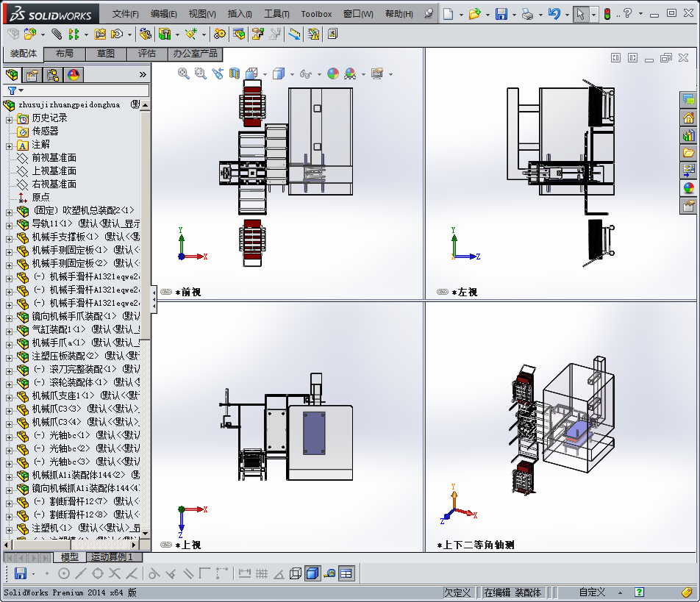This screenshot has width=700, height=602.
Task: Switch to the 布局 tab
Action: 65,54
